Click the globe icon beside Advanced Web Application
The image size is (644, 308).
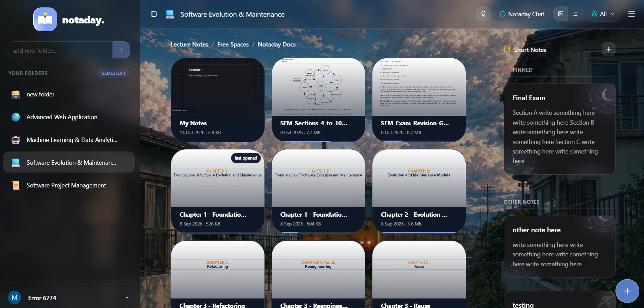16,117
